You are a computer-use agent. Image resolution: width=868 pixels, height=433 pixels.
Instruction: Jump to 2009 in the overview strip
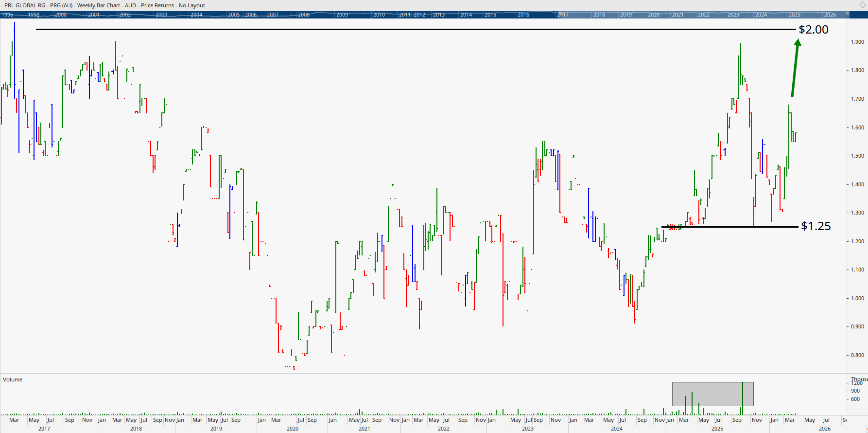[x=342, y=15]
